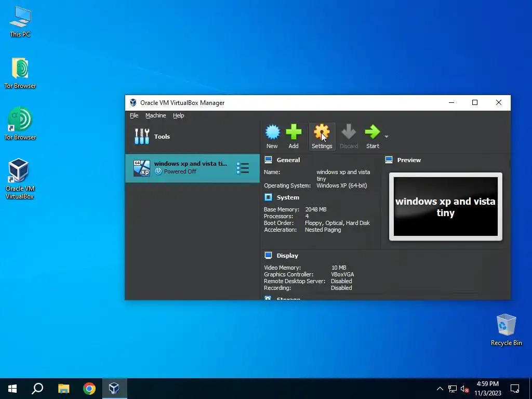Screen dimensions: 532x399
Task: Select the windows xp and vista VM
Action: click(192, 168)
